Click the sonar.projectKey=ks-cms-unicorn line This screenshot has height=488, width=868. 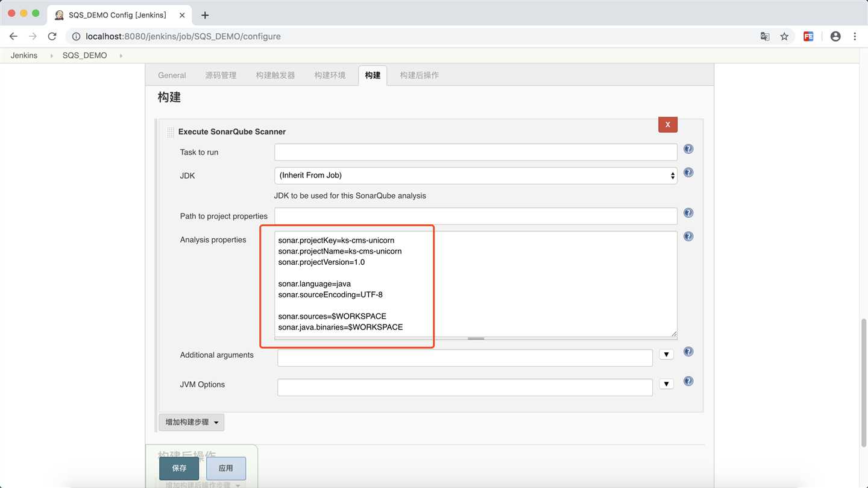[x=336, y=240]
